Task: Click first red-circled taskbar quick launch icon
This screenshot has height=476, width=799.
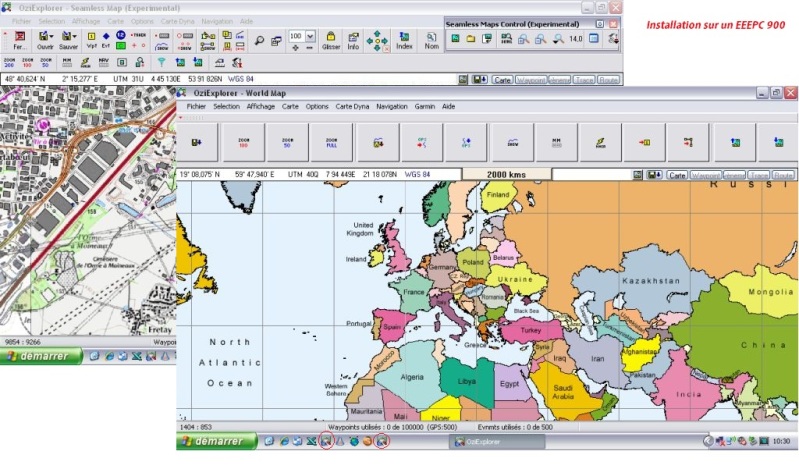Action: point(326,441)
